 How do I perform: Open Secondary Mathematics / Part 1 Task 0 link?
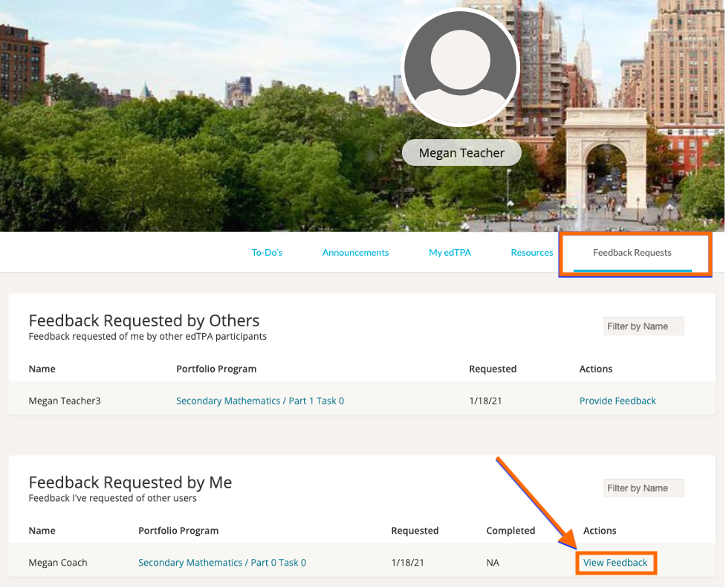tap(260, 401)
